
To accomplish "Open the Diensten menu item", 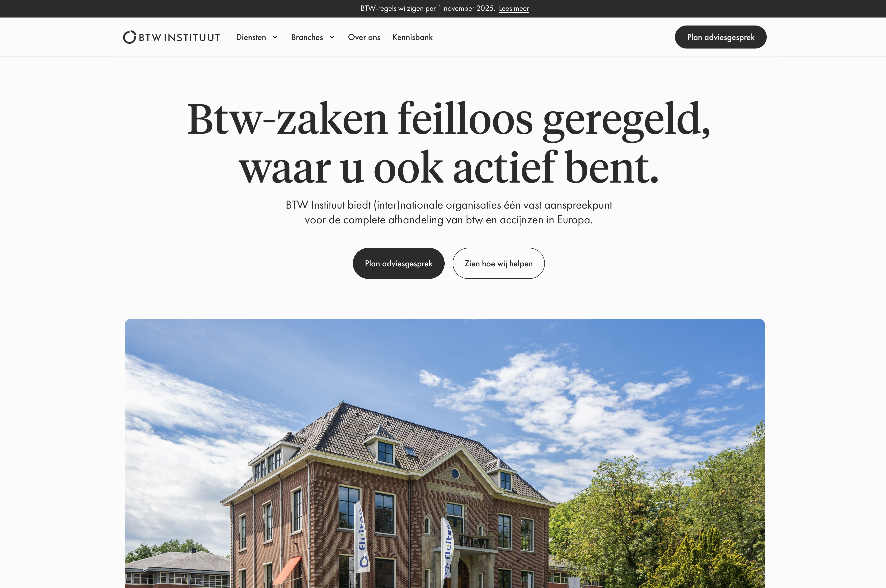I will pos(251,37).
